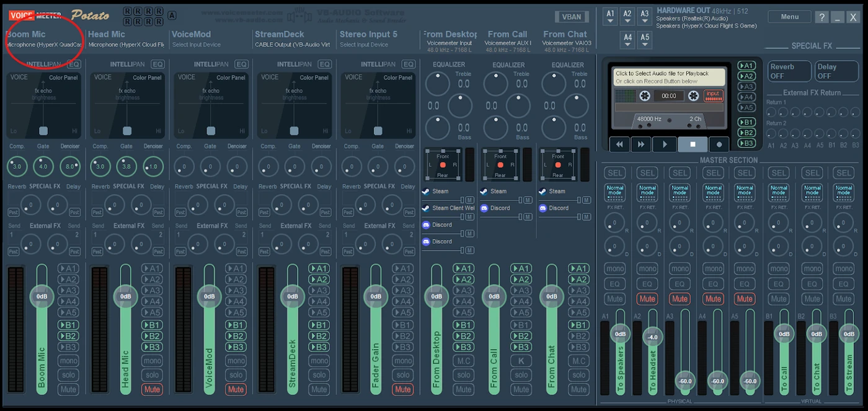Mute the Head Mic strip

coord(152,389)
